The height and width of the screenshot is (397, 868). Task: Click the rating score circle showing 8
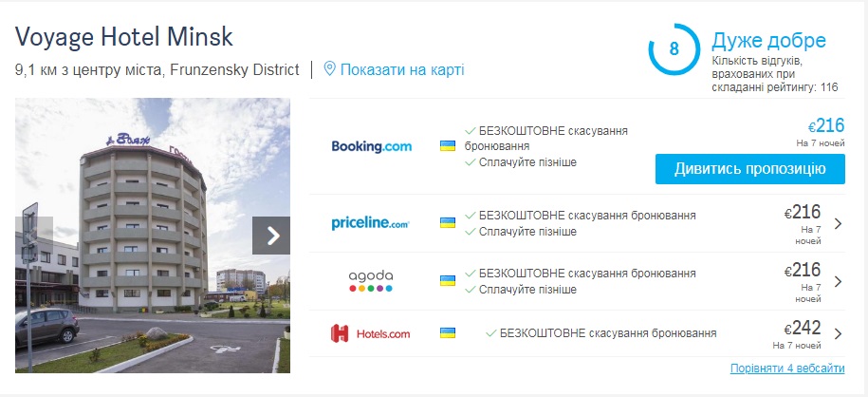[x=674, y=49]
